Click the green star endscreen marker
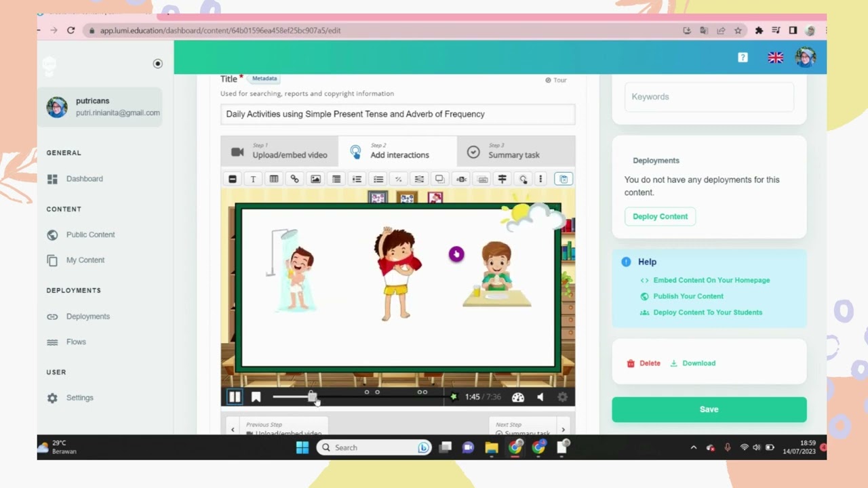Viewport: 868px width, 488px height. pos(454,397)
